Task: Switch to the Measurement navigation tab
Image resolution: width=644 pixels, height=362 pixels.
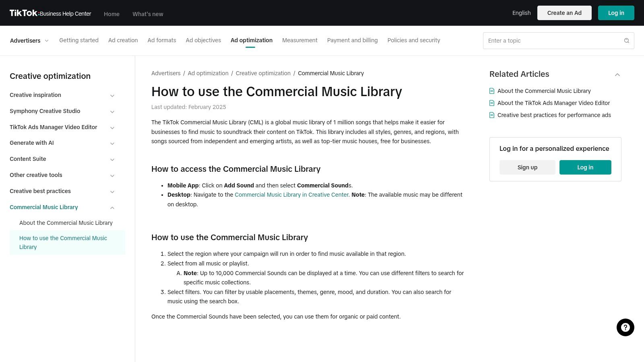Action: (299, 40)
